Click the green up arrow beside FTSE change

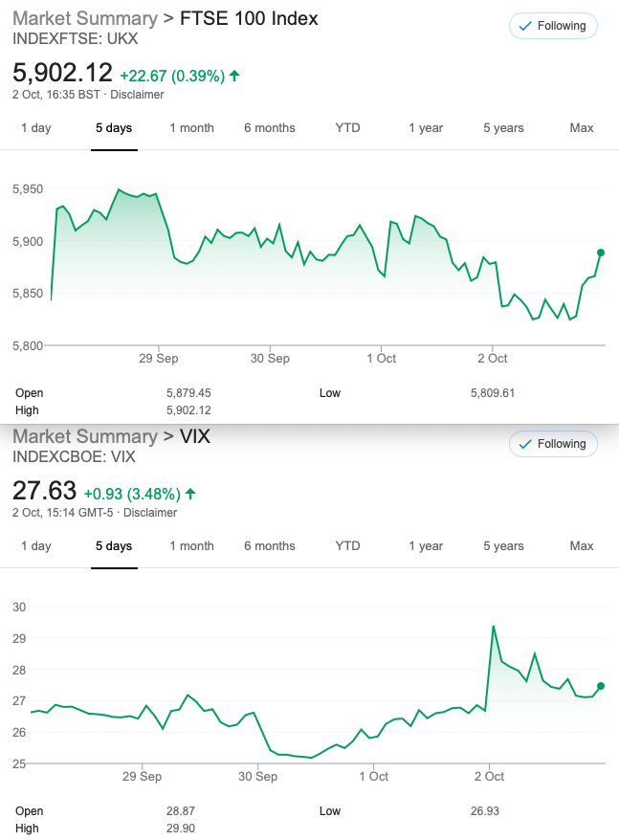point(234,76)
